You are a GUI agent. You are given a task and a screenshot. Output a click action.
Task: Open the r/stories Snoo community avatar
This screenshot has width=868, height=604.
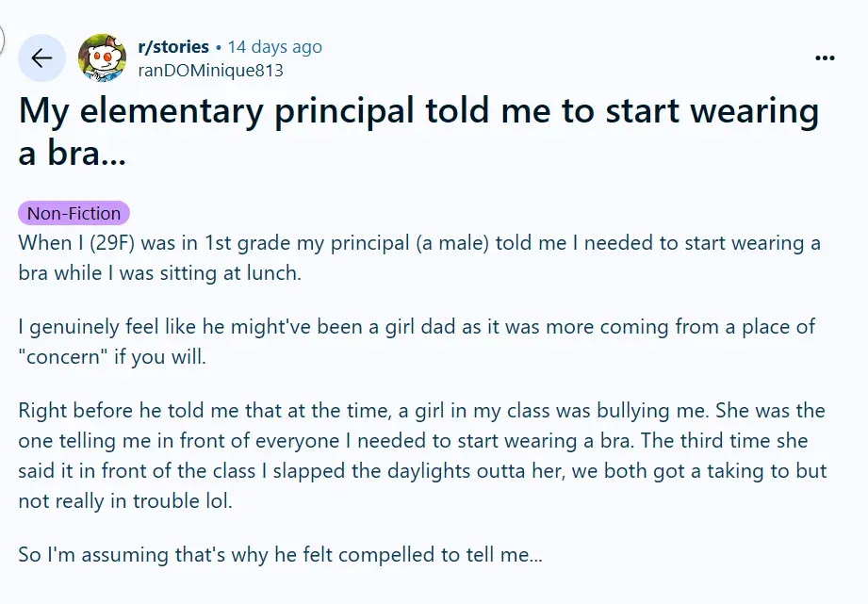click(x=102, y=57)
